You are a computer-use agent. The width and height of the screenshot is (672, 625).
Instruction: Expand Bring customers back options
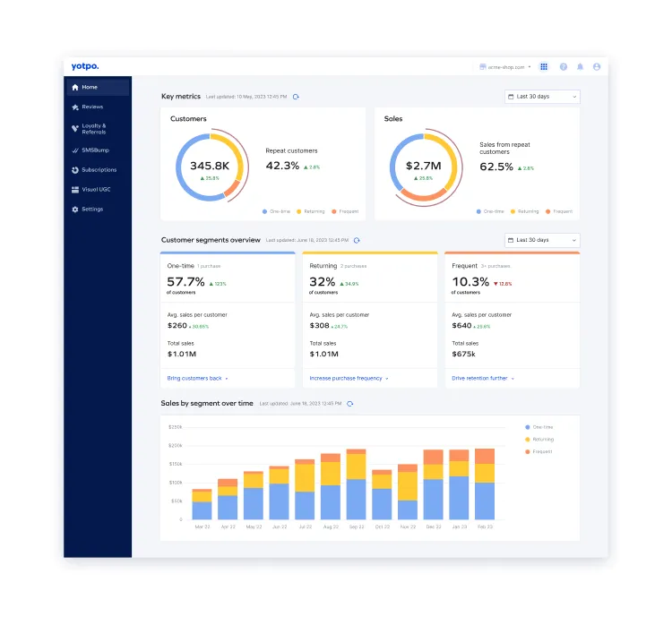pyautogui.click(x=198, y=378)
